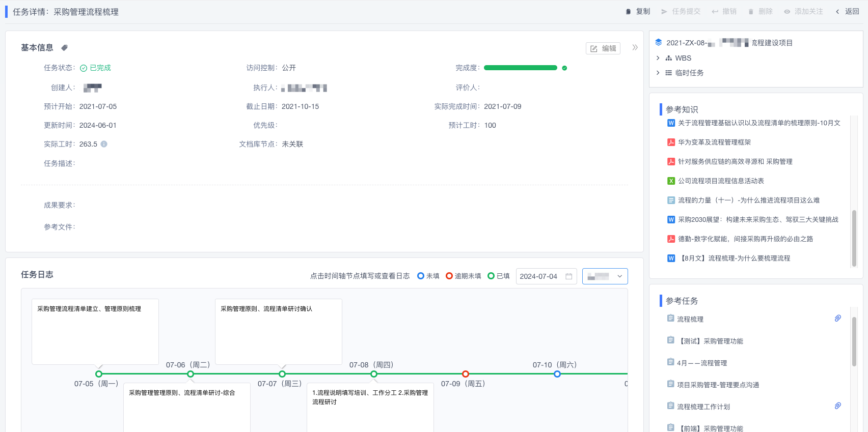Click the green 已完成 status icon
The height and width of the screenshot is (432, 868).
84,68
